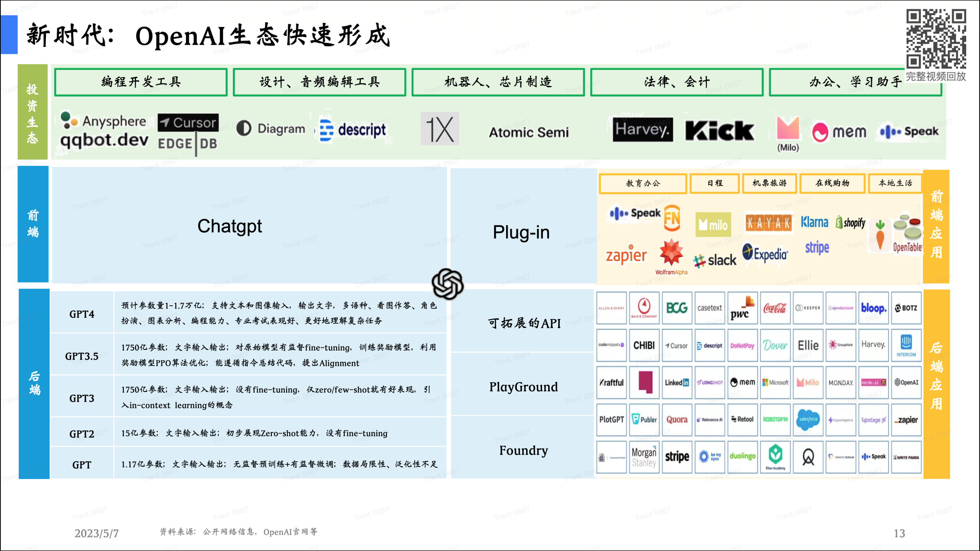Select the "法律、会计" category header
The height and width of the screenshot is (551, 980).
677,82
